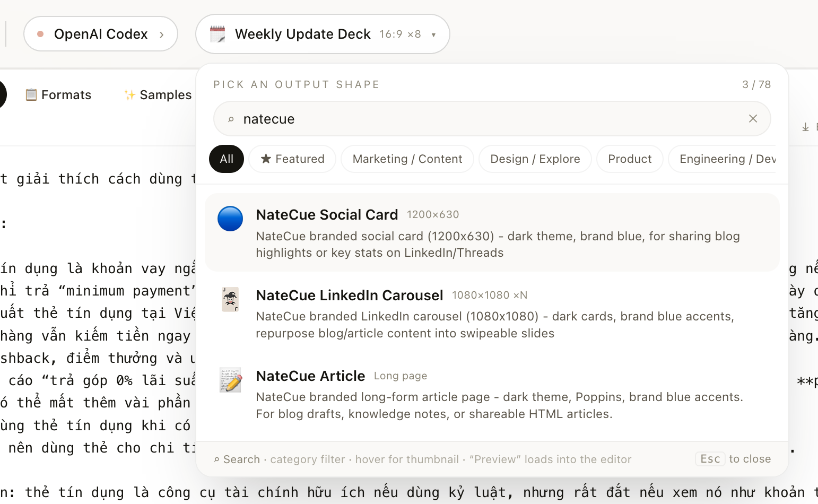Click the memo pencil NateCue Article icon

point(230,380)
